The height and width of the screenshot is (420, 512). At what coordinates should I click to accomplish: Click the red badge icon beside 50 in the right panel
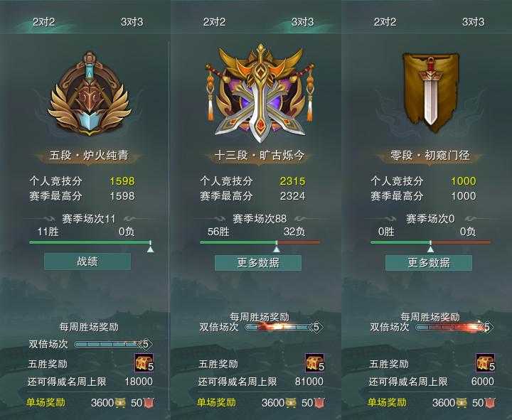click(491, 403)
